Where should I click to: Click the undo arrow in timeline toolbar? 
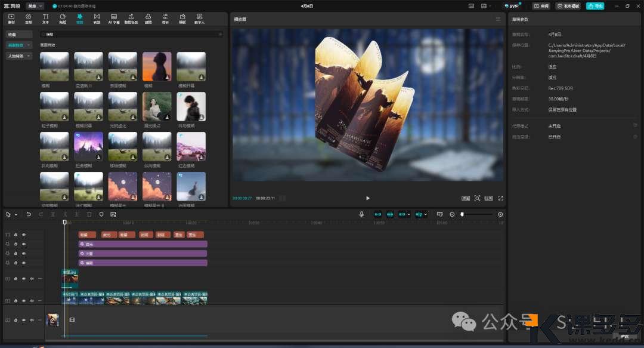[x=29, y=214]
